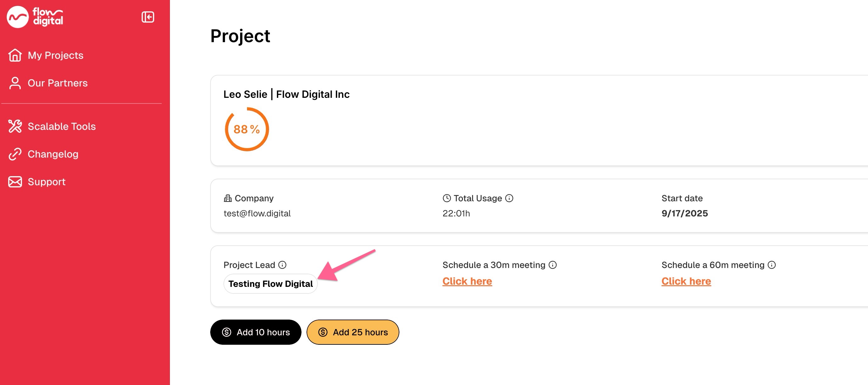Open the Support page
Viewport: 868px width, 385px height.
coord(47,182)
